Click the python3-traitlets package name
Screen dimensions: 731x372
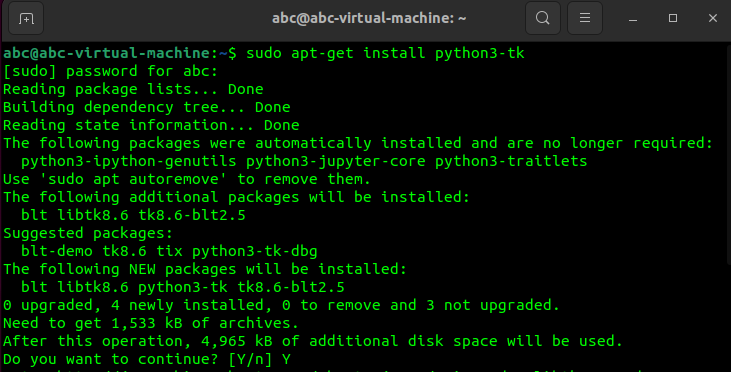[511, 161]
